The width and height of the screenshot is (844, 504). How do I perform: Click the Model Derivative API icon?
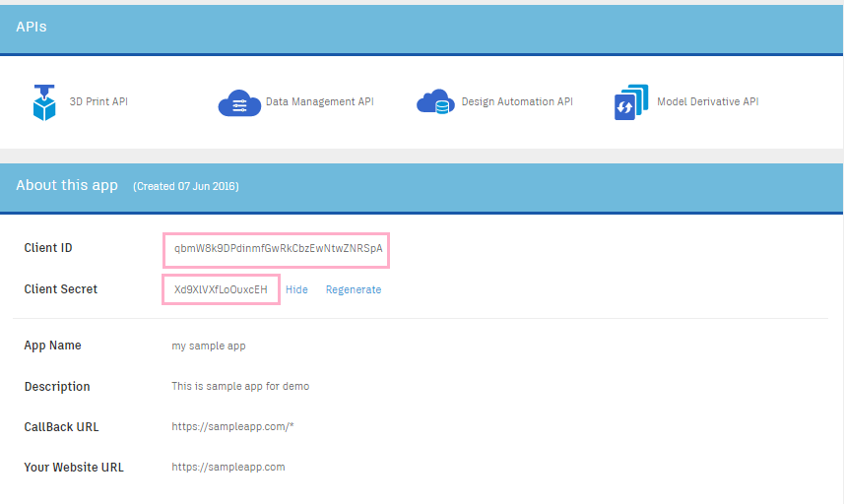pos(630,102)
